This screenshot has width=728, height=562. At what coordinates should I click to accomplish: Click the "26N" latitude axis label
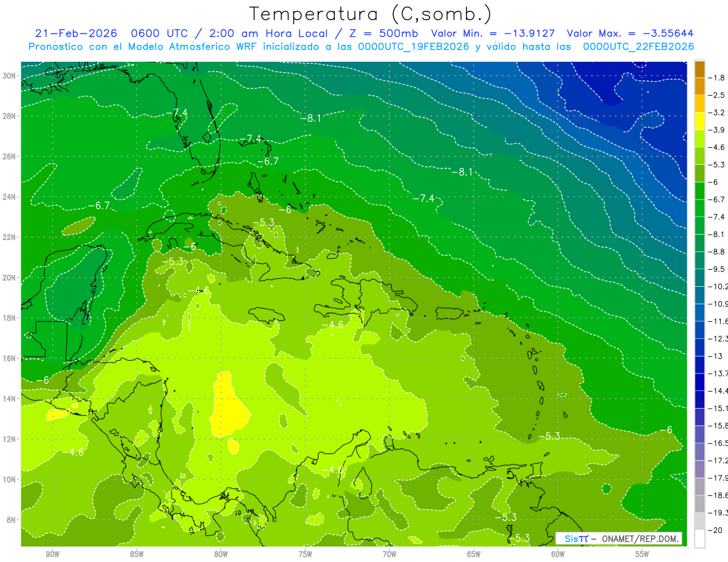point(9,156)
